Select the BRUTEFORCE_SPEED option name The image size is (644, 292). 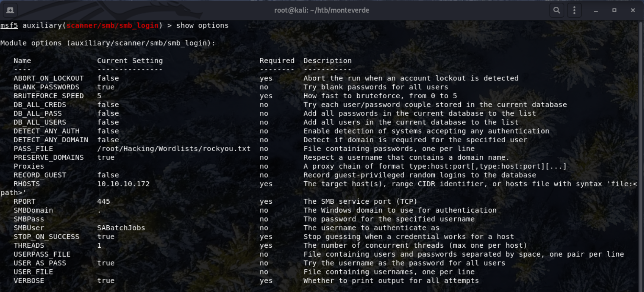tap(49, 96)
